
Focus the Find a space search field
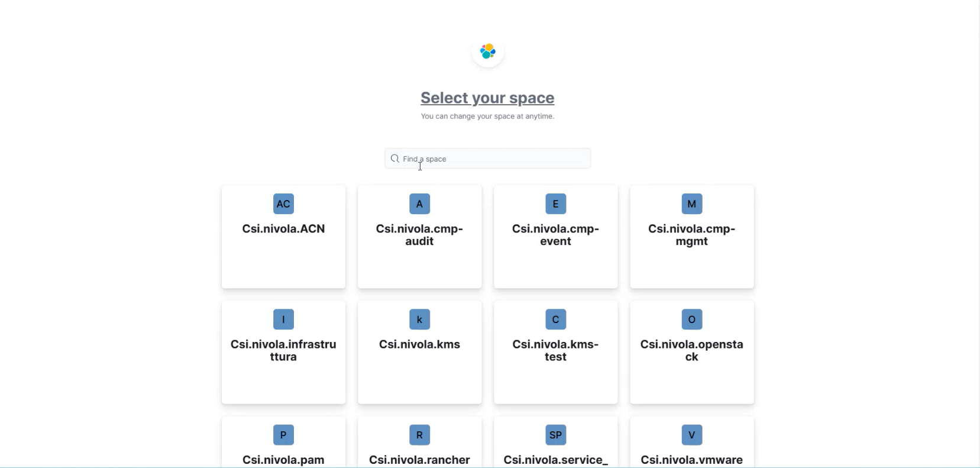tap(487, 159)
